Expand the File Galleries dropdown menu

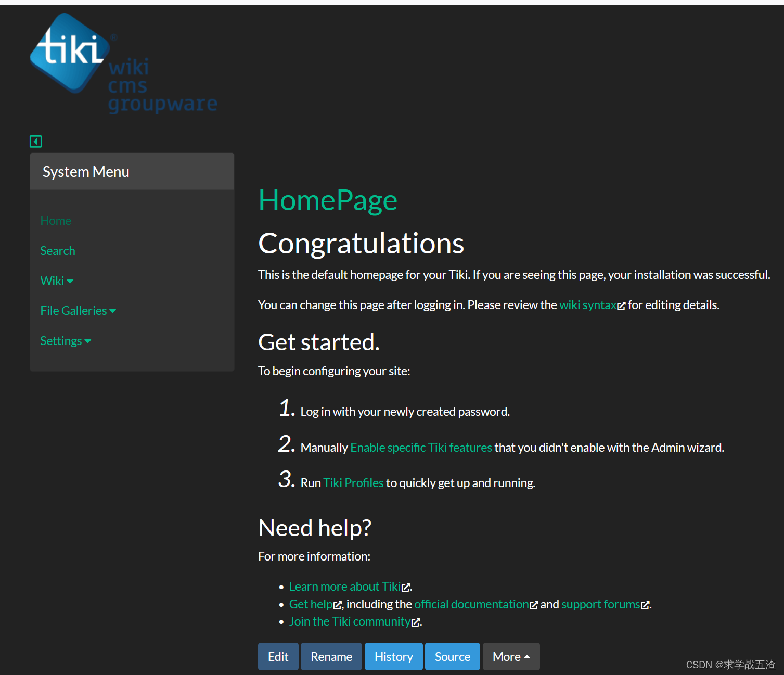(78, 311)
